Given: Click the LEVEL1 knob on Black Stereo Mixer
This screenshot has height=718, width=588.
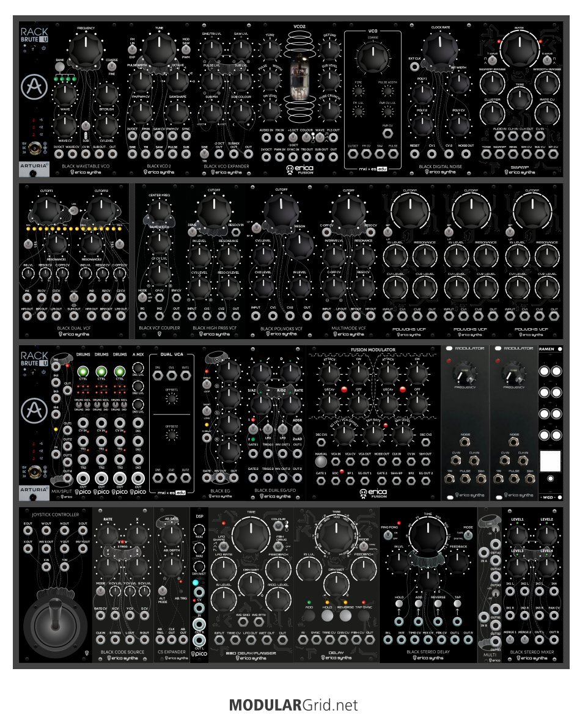Looking at the screenshot, I should 517,534.
